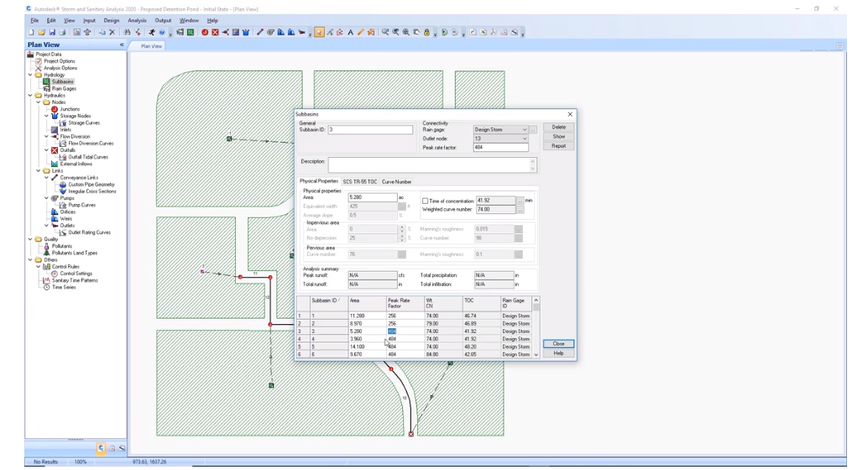Select the Add Outfall red X tool
868x470 pixels.
coord(216,33)
